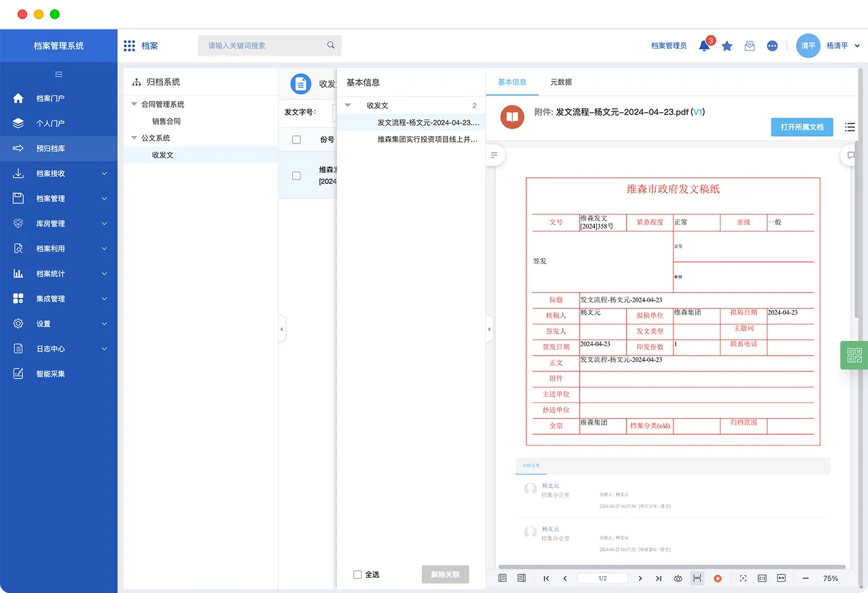Click the favorites star icon
Image resolution: width=868 pixels, height=593 pixels.
click(727, 46)
